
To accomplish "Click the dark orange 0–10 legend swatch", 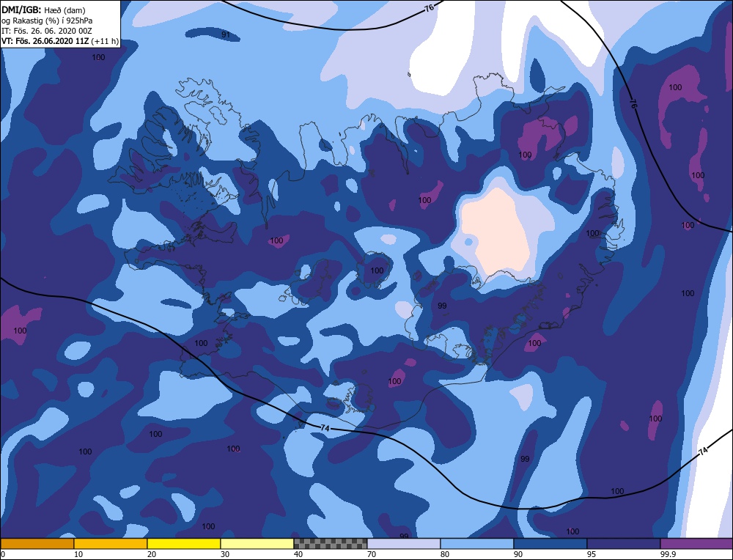I will (37, 544).
